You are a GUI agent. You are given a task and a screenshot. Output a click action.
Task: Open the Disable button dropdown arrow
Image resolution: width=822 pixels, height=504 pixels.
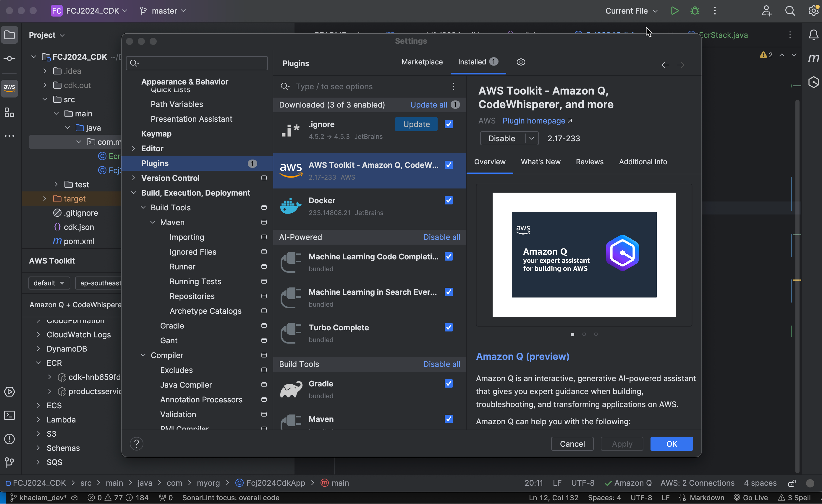pyautogui.click(x=531, y=138)
